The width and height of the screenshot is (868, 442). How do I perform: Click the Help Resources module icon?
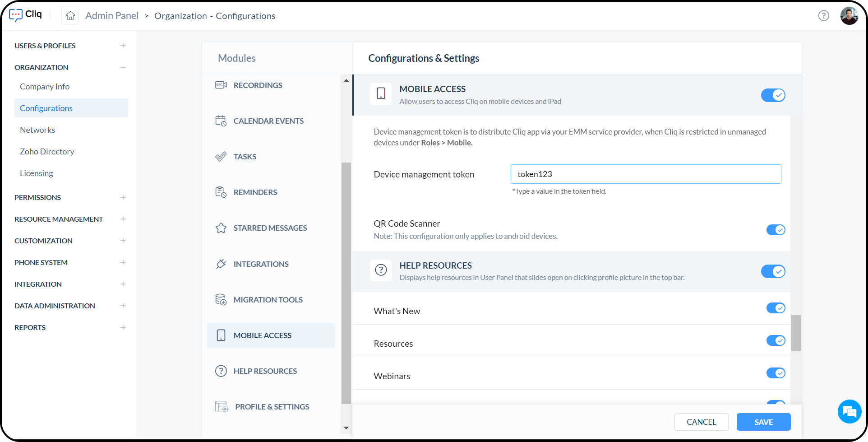[221, 371]
